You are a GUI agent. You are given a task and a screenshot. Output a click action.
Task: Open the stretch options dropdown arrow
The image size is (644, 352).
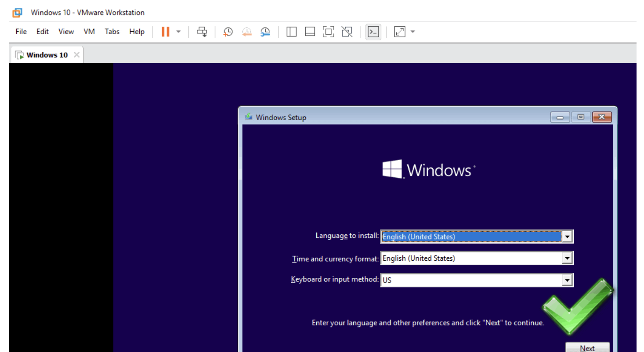[412, 32]
